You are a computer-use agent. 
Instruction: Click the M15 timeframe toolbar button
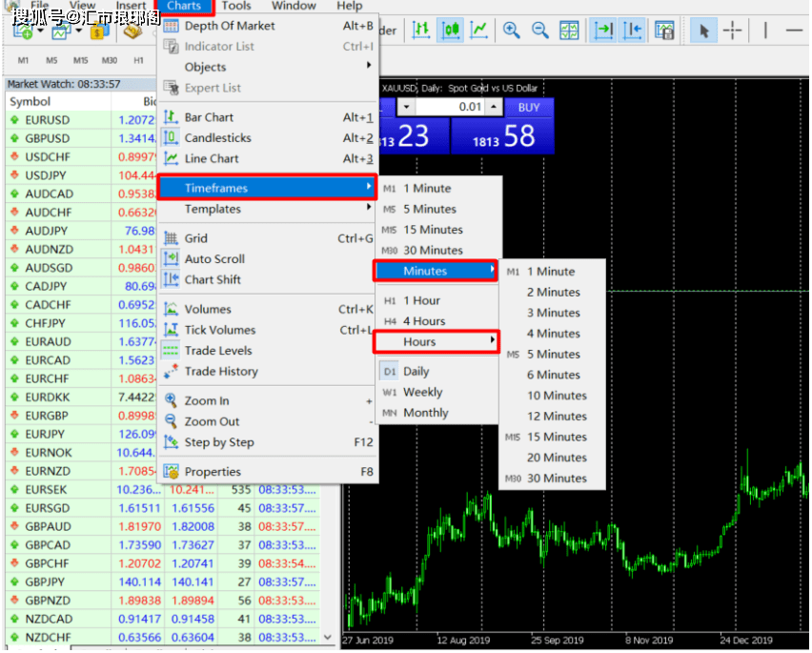pos(80,60)
